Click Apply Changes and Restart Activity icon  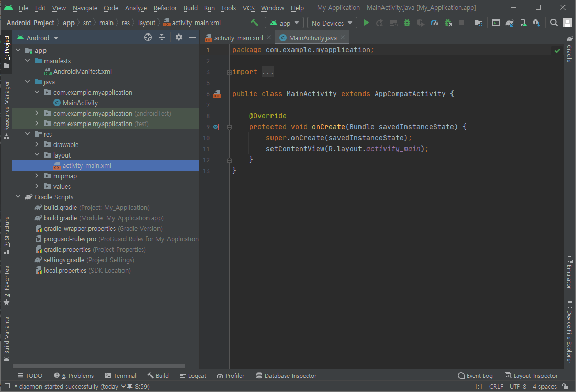pyautogui.click(x=379, y=23)
